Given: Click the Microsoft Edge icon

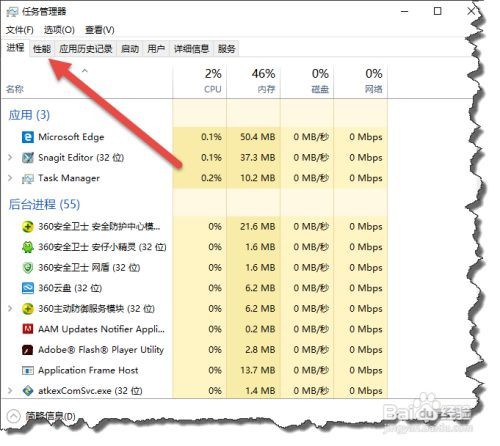Looking at the screenshot, I should pyautogui.click(x=28, y=137).
